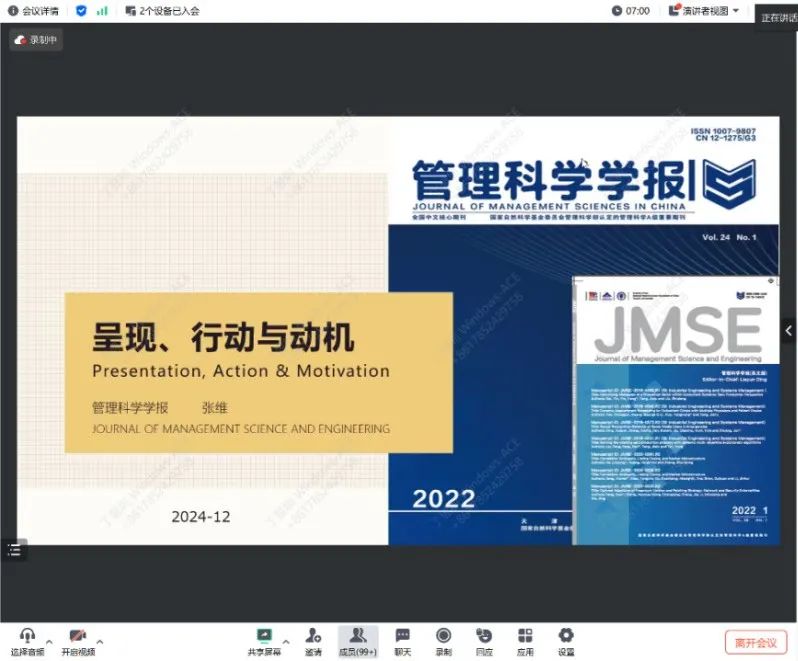
Task: Click the 录制中 recording indicator
Action: (x=37, y=40)
